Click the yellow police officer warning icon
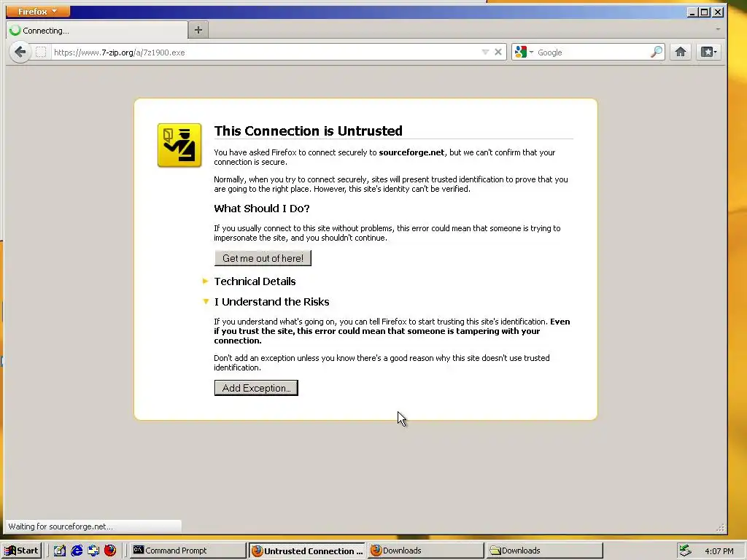The width and height of the screenshot is (747, 560). [179, 145]
